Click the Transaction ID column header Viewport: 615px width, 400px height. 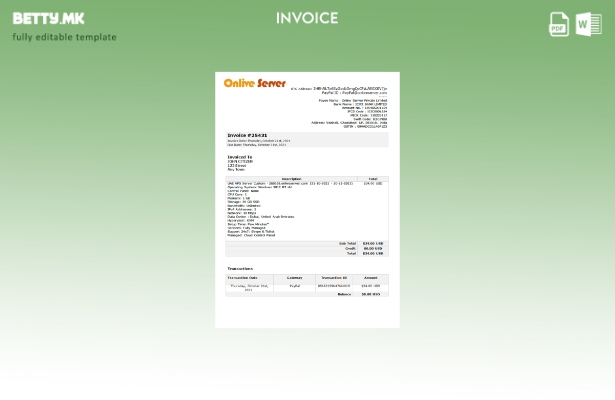coord(334,278)
